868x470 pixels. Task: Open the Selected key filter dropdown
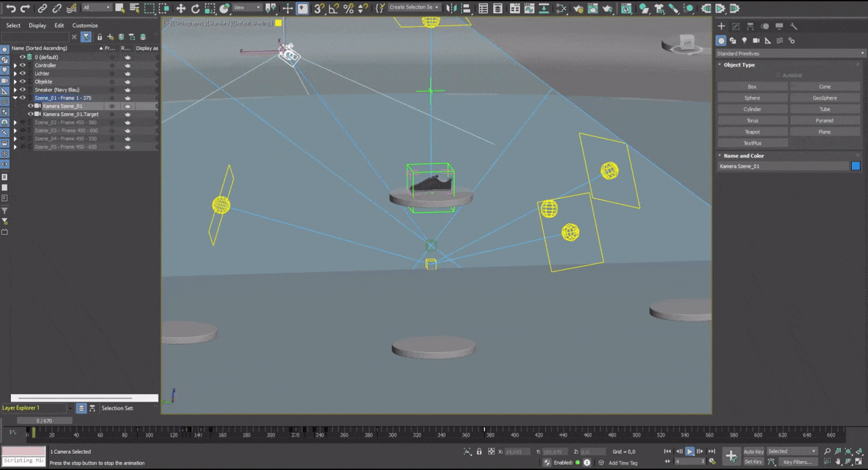pyautogui.click(x=792, y=451)
